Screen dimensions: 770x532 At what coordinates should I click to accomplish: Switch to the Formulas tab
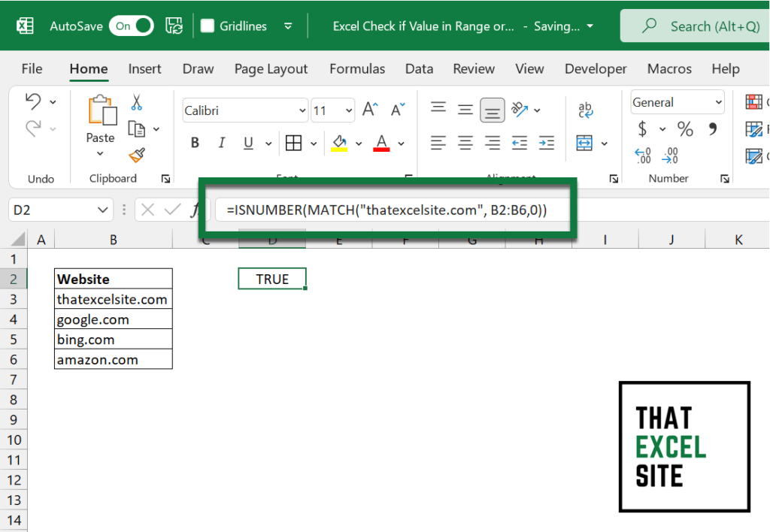point(357,68)
